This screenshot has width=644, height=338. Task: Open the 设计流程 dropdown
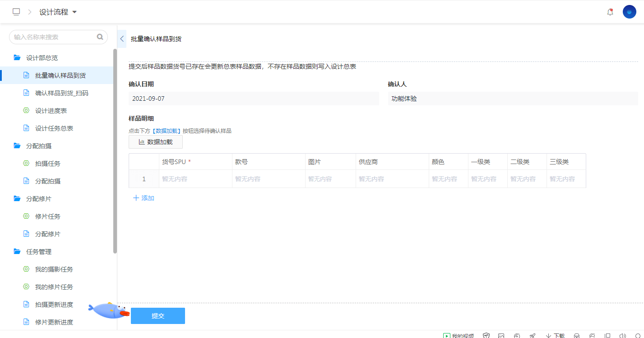point(58,12)
